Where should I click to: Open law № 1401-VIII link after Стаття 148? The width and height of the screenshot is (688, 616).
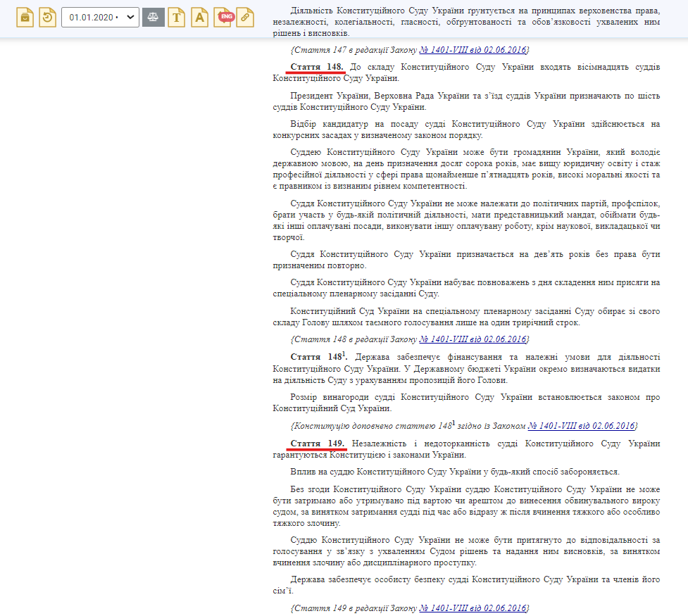(473, 339)
